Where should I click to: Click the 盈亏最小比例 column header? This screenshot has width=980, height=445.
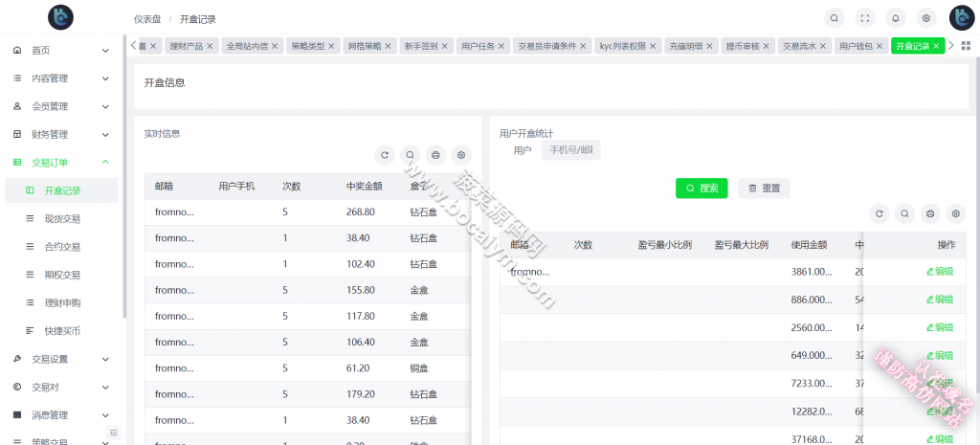664,245
